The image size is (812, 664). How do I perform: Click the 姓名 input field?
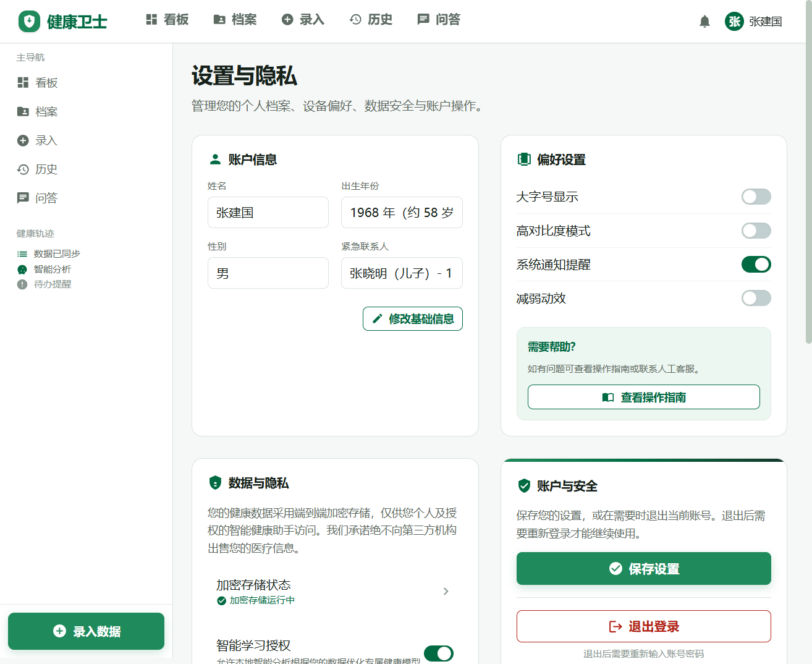[268, 213]
